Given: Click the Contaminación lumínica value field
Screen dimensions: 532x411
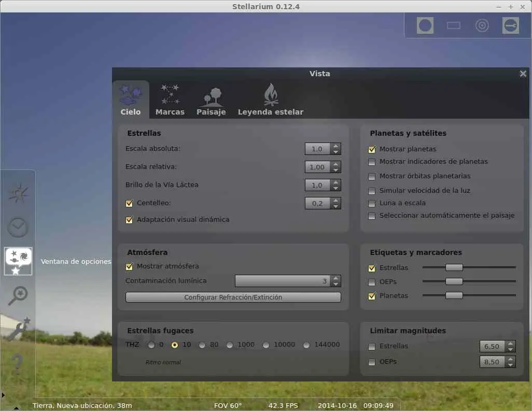Looking at the screenshot, I should click(283, 281).
